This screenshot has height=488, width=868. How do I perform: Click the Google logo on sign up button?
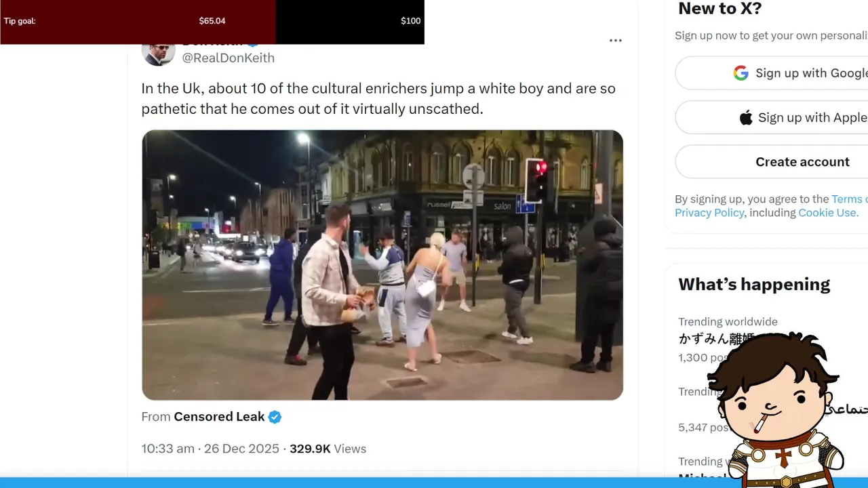[x=741, y=73]
